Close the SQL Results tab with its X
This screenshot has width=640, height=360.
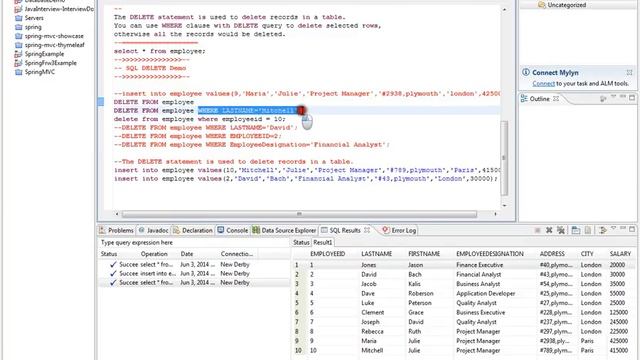(367, 230)
